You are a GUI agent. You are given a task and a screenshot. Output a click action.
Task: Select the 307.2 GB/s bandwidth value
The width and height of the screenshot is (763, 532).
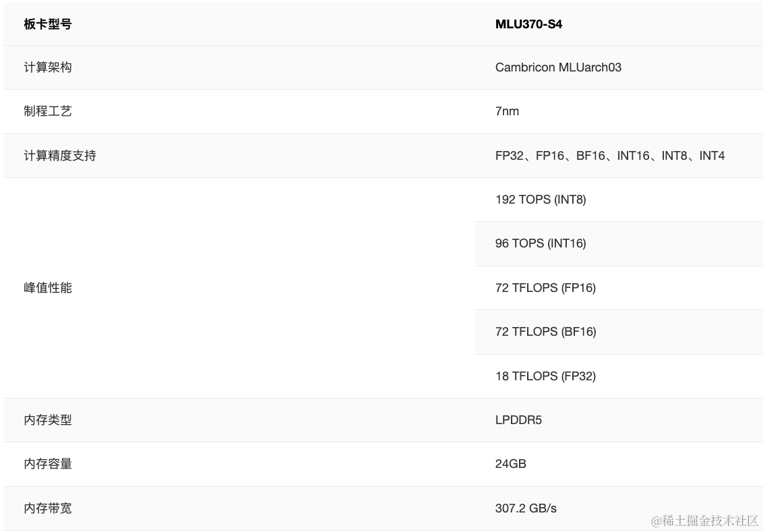[x=526, y=508]
